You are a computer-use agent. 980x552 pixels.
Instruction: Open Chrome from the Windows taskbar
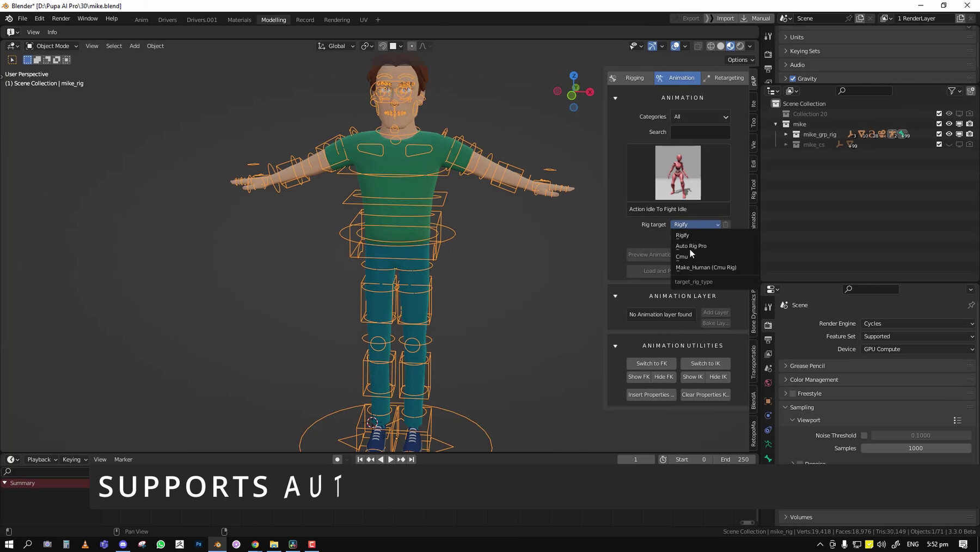click(255, 544)
